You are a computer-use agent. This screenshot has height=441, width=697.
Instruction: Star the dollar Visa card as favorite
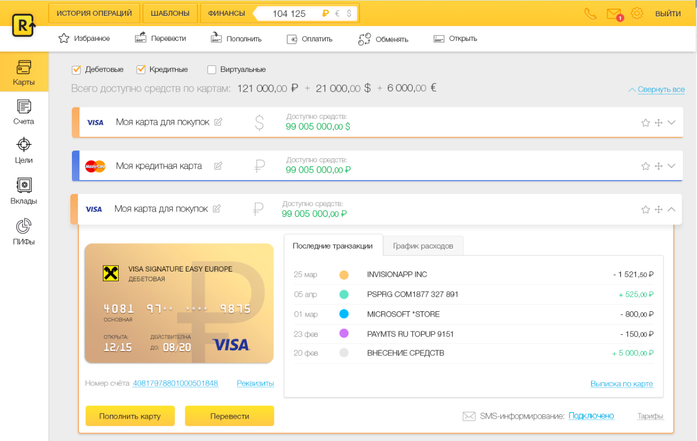coord(645,123)
